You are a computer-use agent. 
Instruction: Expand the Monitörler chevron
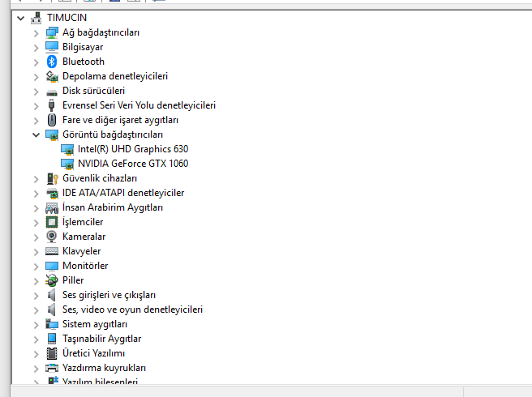pos(36,267)
